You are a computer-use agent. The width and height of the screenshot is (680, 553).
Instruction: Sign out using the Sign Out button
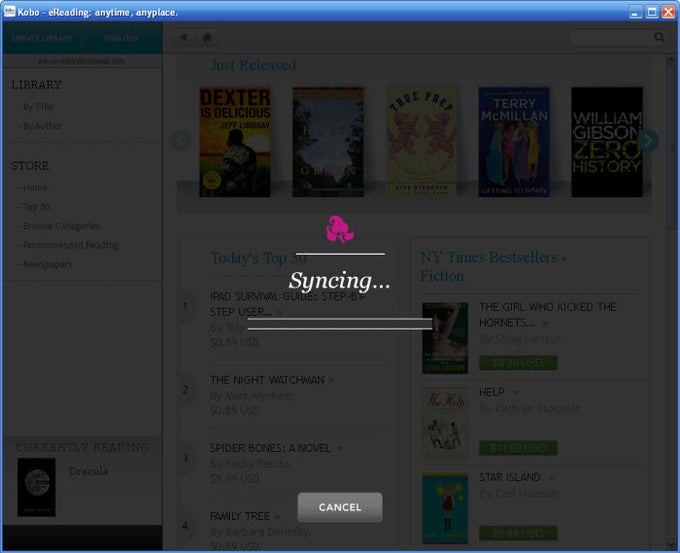(x=121, y=38)
